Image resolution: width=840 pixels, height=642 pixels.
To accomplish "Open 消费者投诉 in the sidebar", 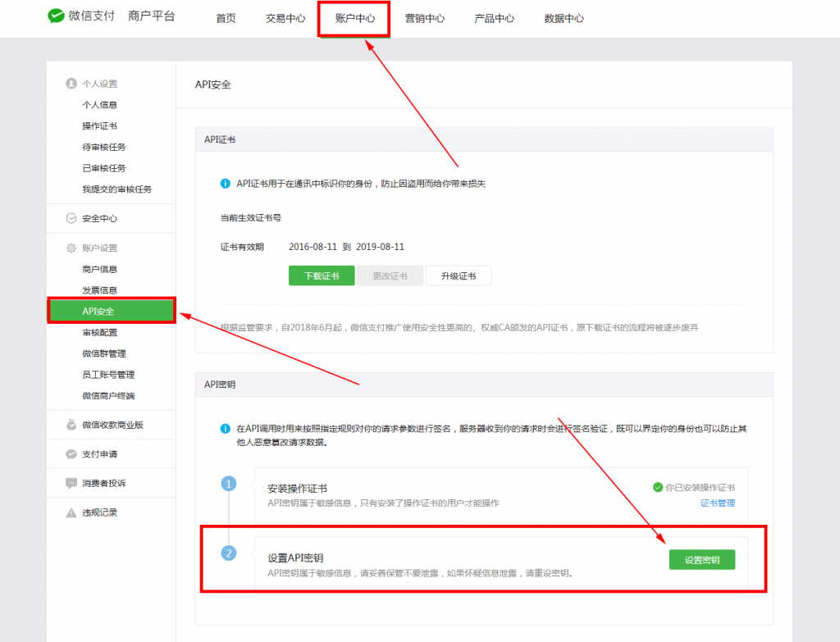I will pyautogui.click(x=104, y=484).
